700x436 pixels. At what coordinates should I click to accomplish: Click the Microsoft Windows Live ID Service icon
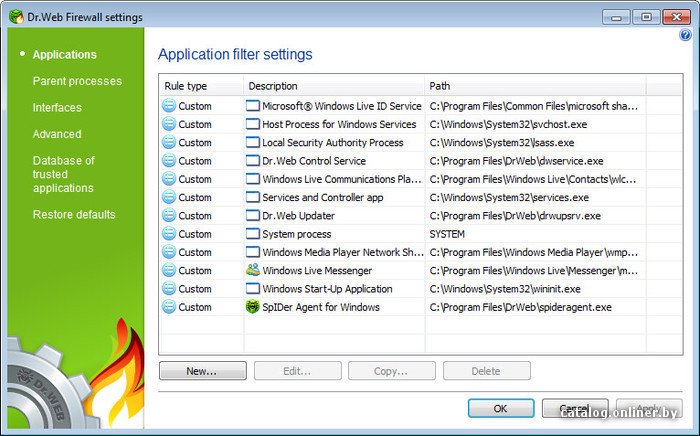pos(252,106)
